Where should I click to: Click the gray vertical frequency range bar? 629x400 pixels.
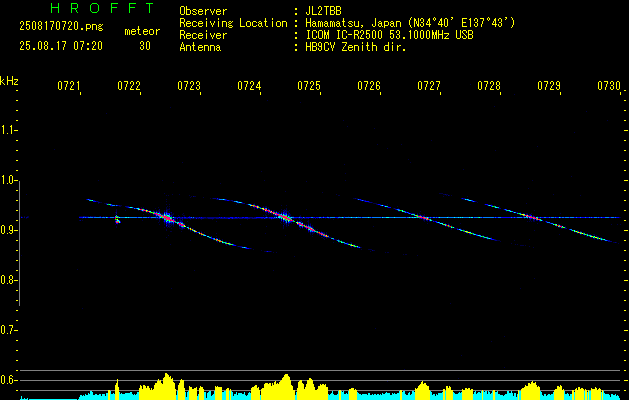(x=19, y=243)
